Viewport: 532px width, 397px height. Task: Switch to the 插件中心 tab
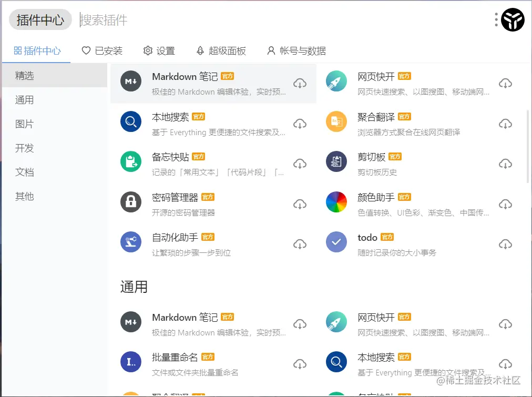(37, 51)
